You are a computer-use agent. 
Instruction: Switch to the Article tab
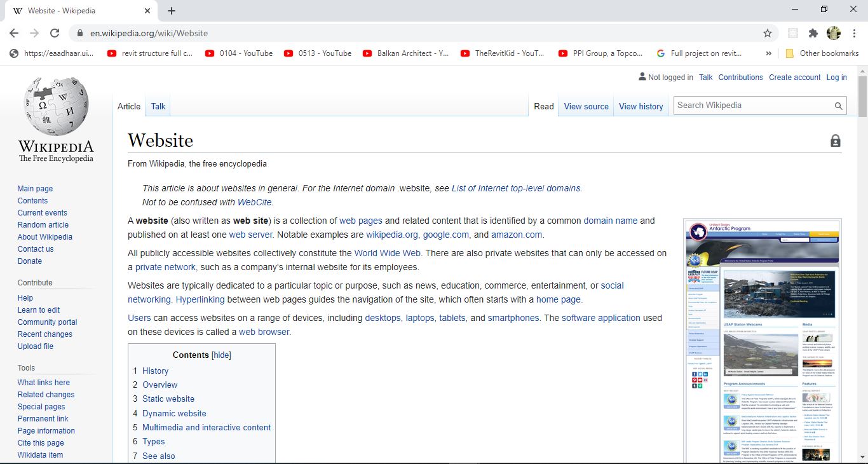[129, 106]
